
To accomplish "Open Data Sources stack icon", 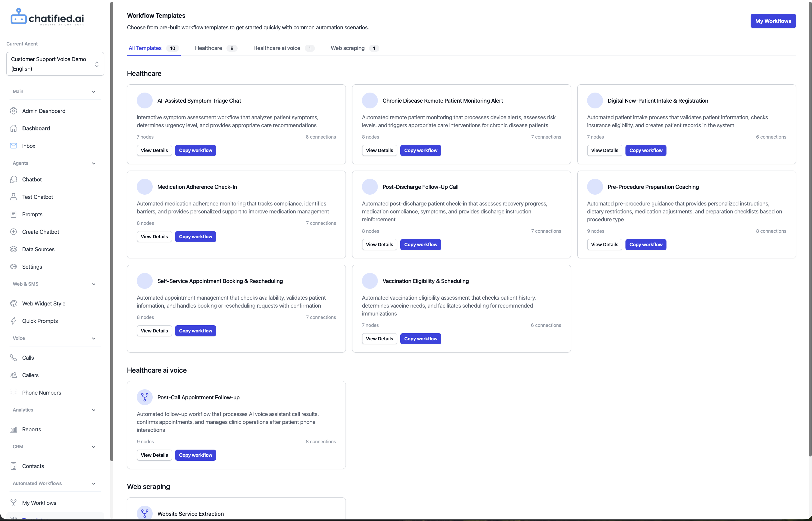I will pyautogui.click(x=13, y=249).
